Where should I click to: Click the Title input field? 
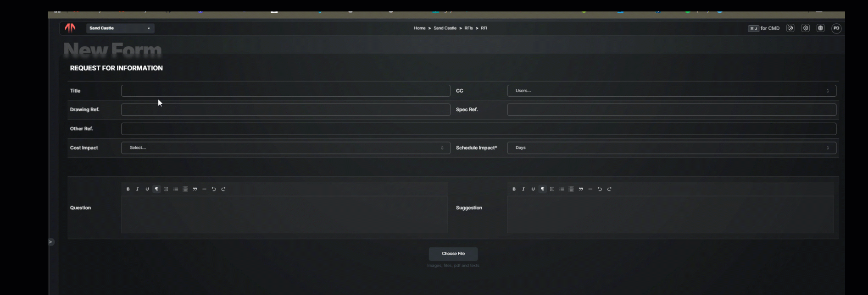click(285, 91)
